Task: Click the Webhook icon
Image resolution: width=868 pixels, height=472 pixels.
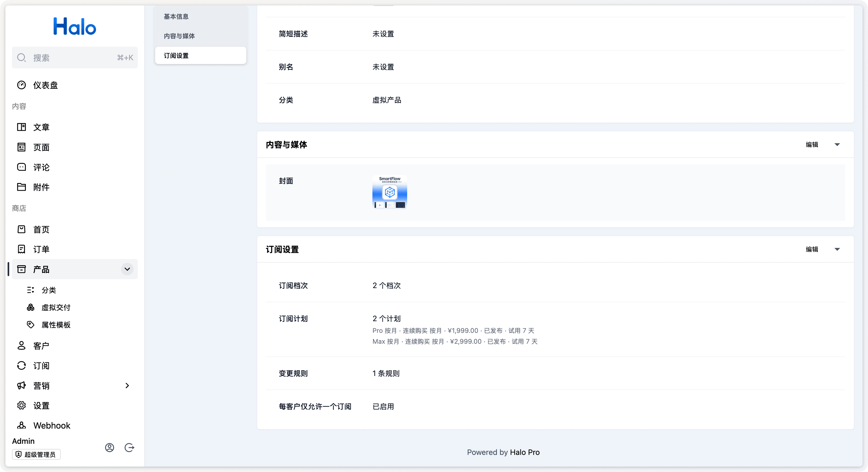Action: (21, 425)
